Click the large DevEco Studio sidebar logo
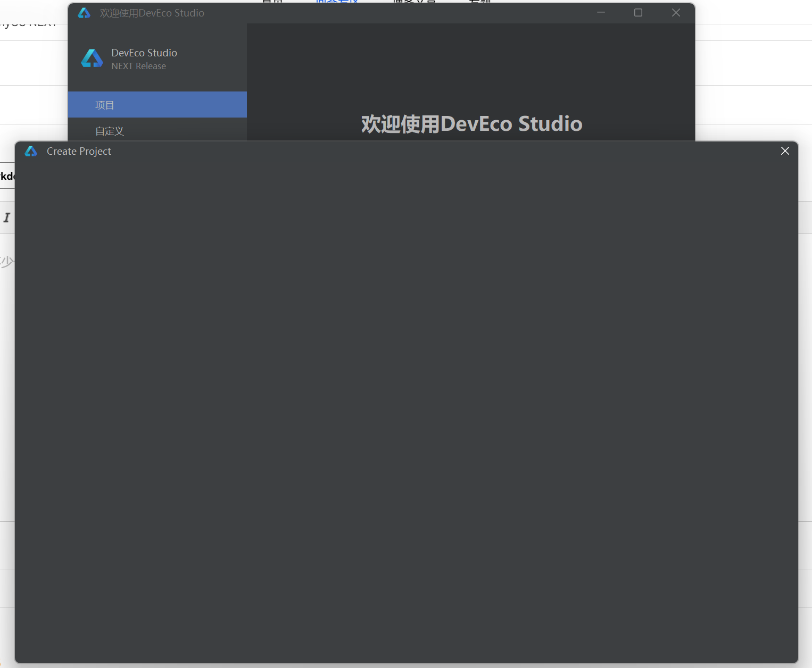 [x=92, y=59]
